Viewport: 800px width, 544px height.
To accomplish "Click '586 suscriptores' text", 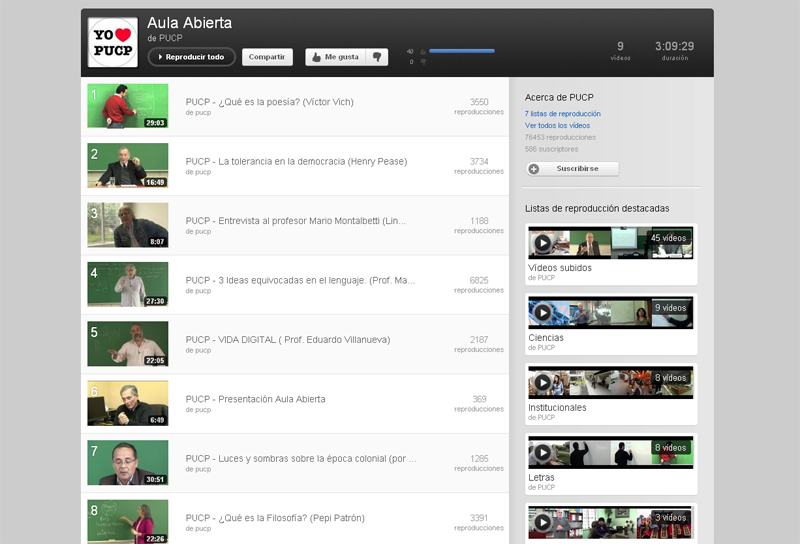I will point(552,149).
